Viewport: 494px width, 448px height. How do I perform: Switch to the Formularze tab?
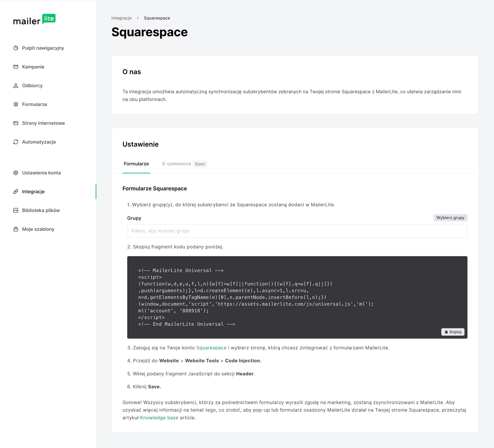136,164
